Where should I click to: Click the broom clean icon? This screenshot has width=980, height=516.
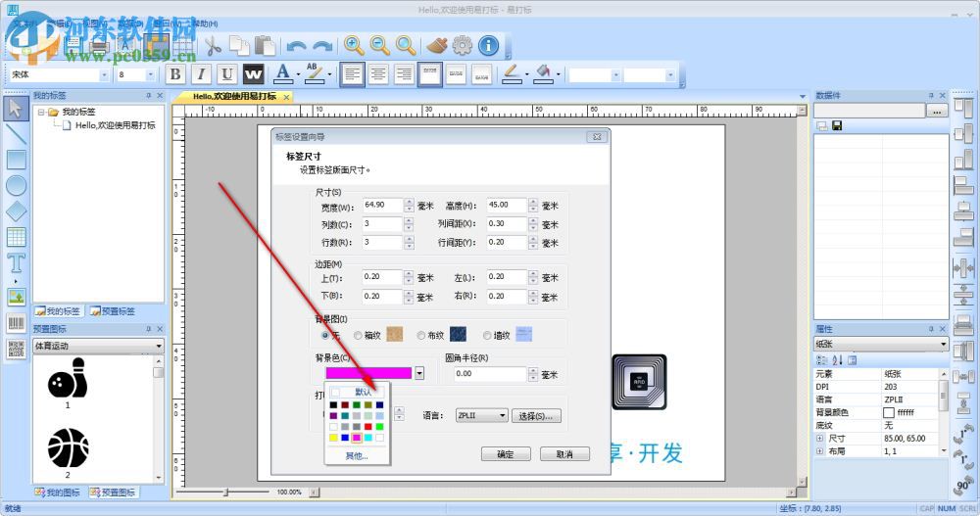point(437,46)
